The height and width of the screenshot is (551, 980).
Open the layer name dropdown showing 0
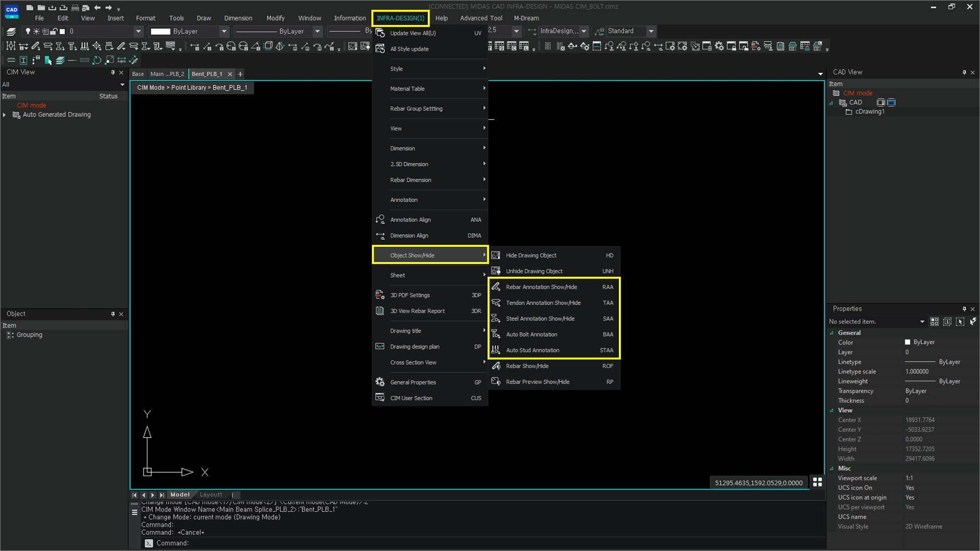139,31
